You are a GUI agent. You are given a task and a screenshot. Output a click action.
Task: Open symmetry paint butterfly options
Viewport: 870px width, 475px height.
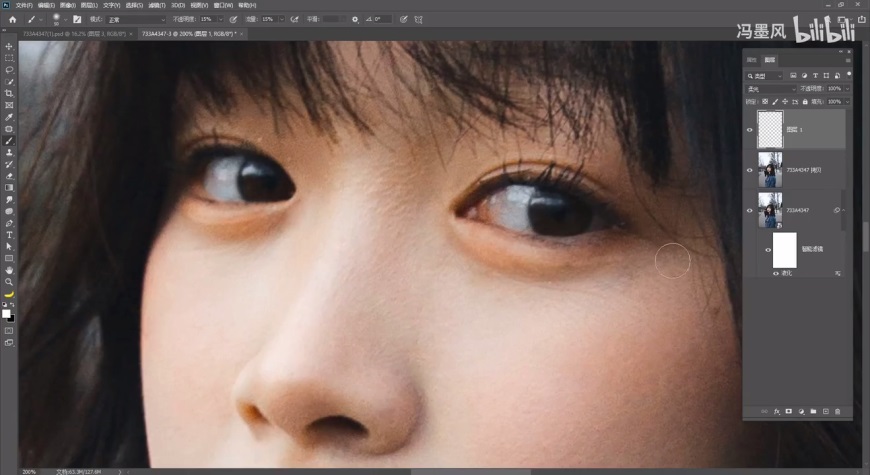tap(419, 19)
